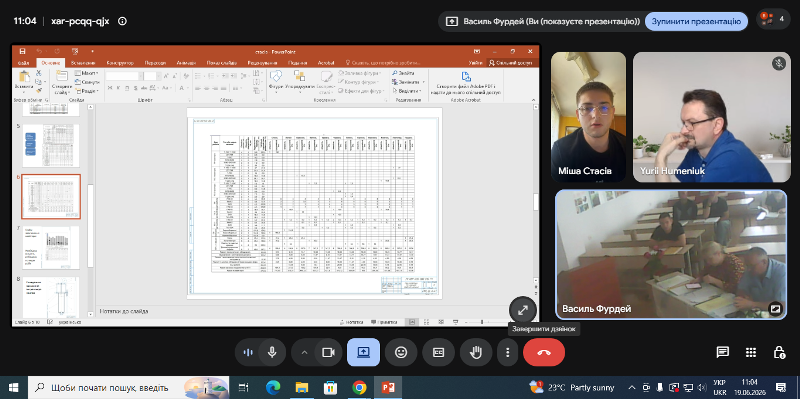The image size is (800, 399).
Task: Click Спільний доступ share button
Action: click(511, 63)
